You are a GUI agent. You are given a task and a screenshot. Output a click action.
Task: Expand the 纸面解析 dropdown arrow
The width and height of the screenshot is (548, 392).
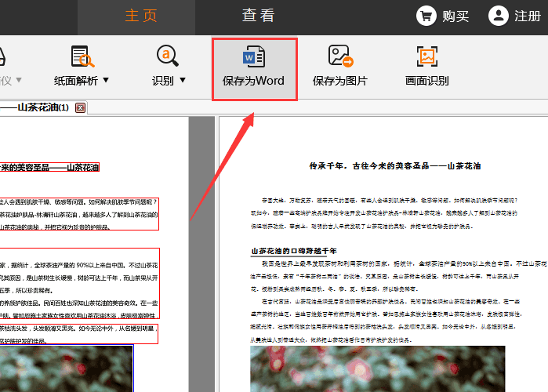pos(106,81)
